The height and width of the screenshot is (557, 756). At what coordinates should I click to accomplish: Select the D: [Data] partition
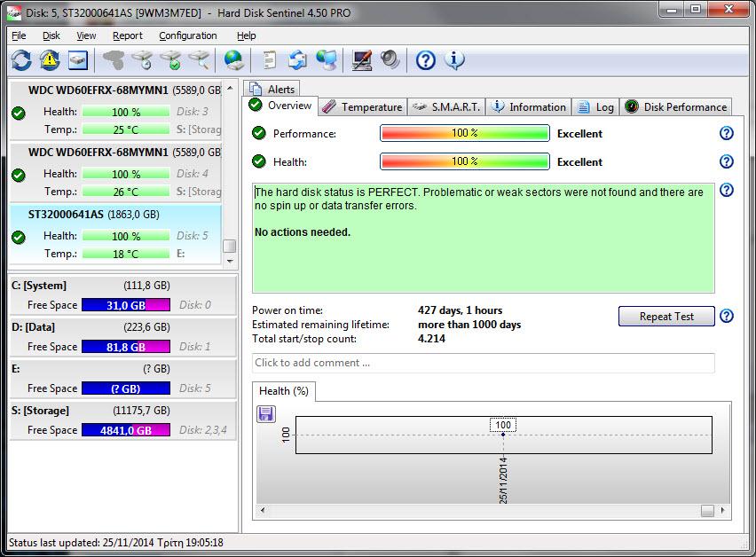coord(123,336)
